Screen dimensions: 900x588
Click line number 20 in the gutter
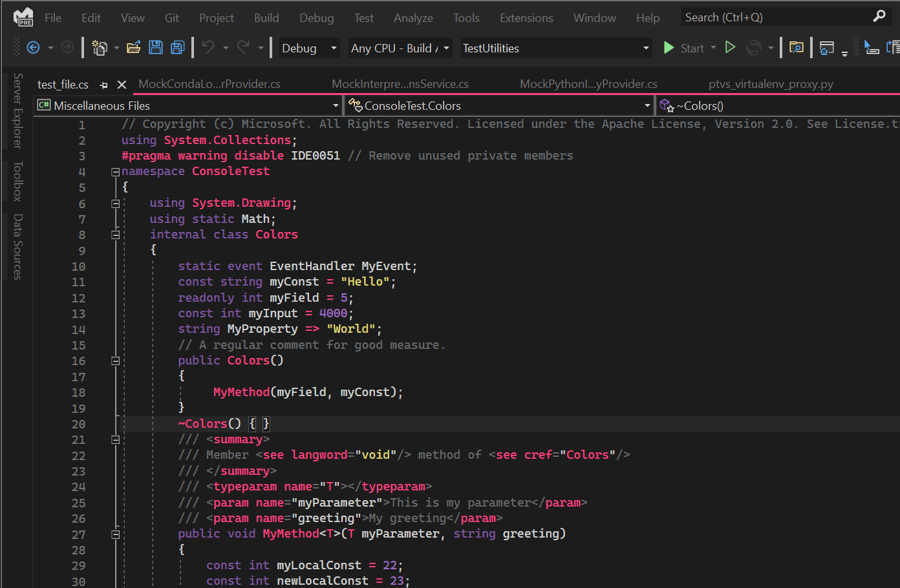pyautogui.click(x=78, y=425)
